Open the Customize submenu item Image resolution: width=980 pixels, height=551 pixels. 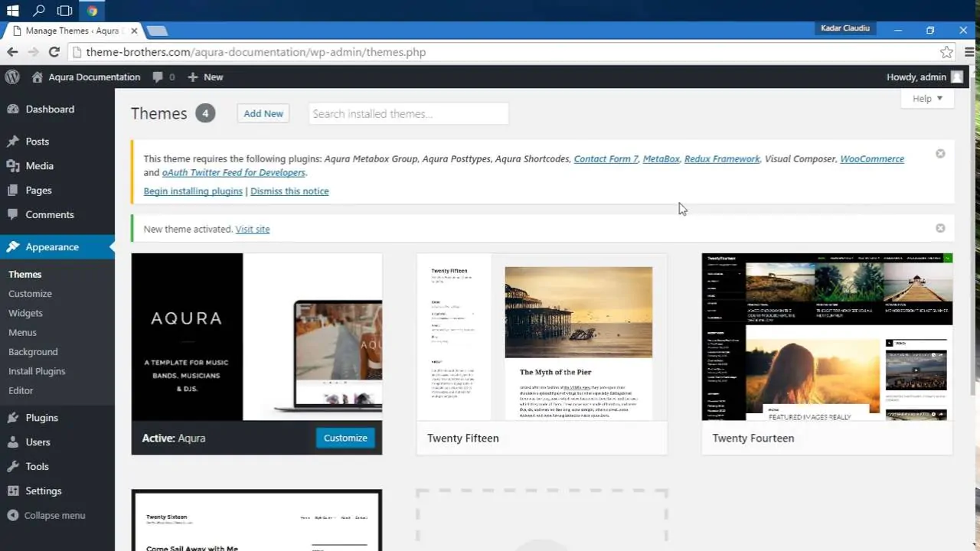click(x=30, y=294)
